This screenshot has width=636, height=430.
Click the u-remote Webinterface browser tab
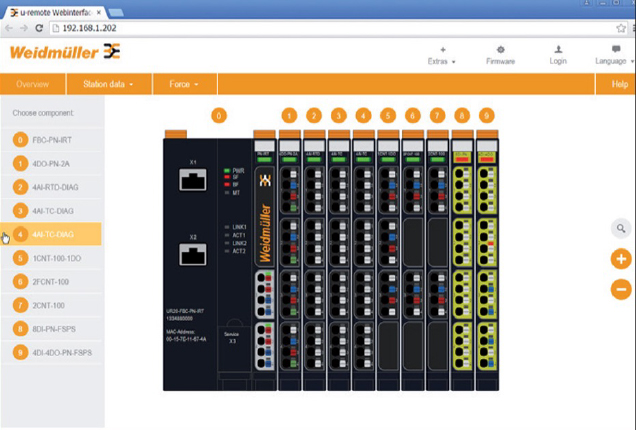pyautogui.click(x=55, y=13)
